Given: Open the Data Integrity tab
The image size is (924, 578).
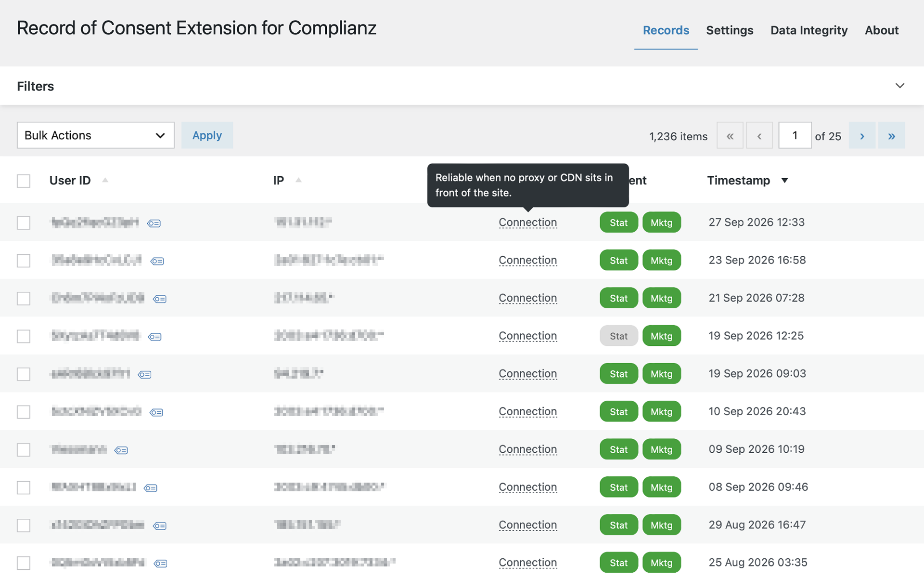Looking at the screenshot, I should [809, 30].
